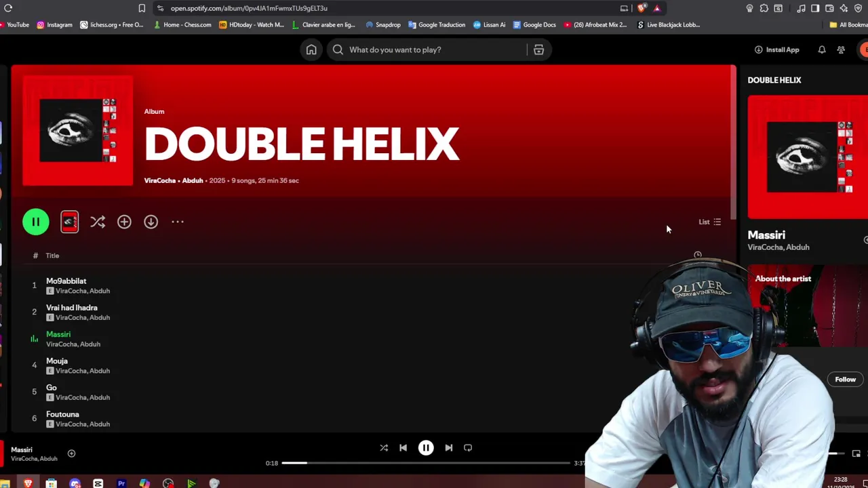Open the notifications bell
This screenshot has height=488, width=868.
pos(822,49)
